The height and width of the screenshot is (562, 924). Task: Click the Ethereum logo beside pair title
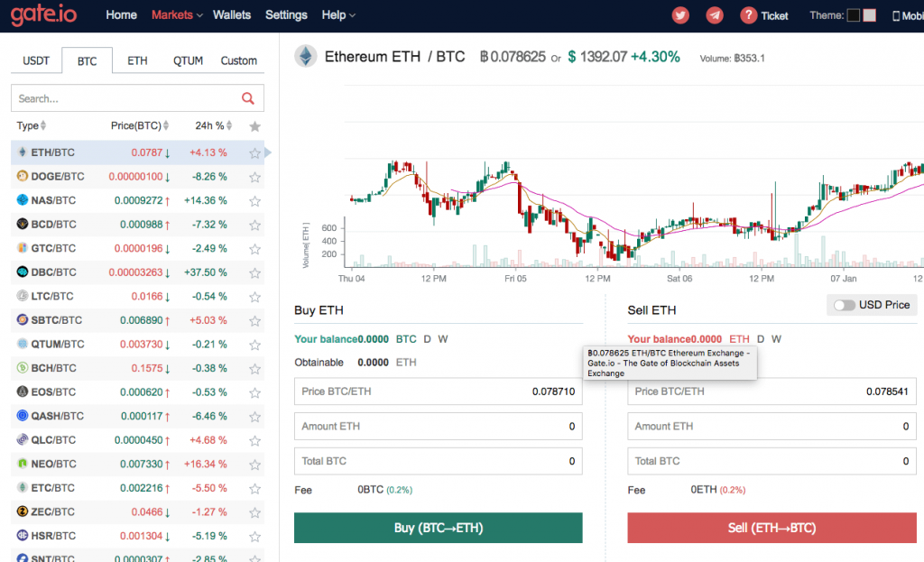tap(307, 56)
